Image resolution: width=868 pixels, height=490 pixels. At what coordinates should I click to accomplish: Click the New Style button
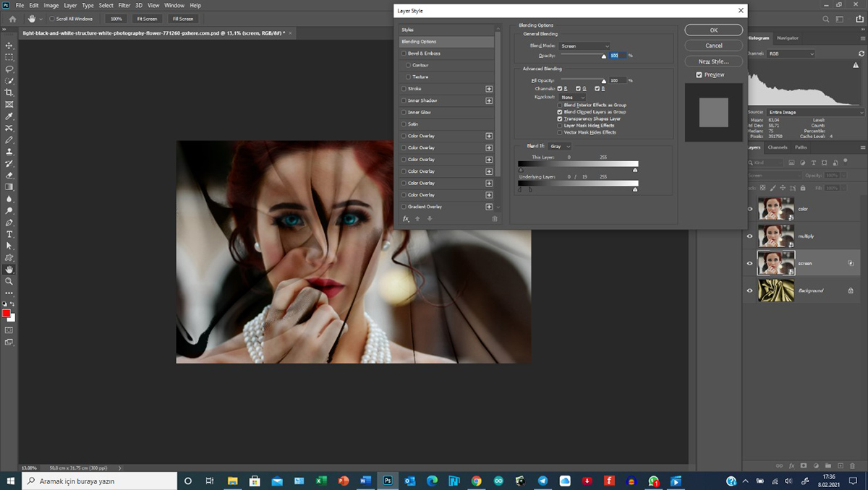713,61
